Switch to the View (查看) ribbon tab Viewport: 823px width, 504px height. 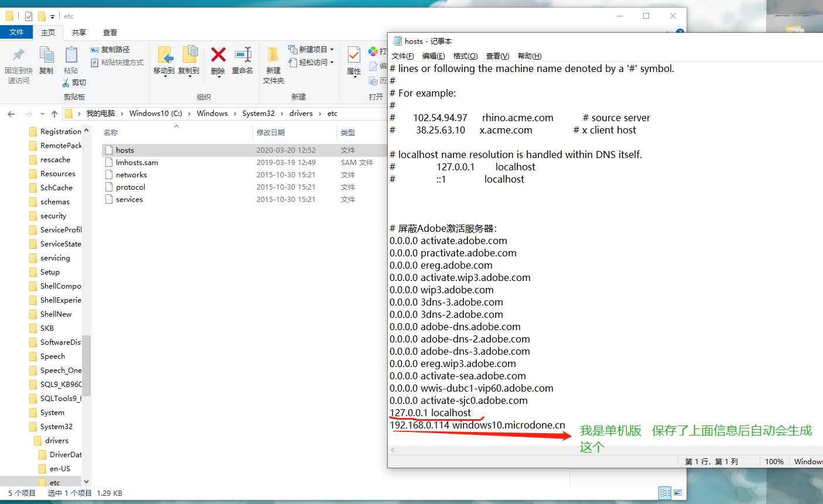click(110, 33)
